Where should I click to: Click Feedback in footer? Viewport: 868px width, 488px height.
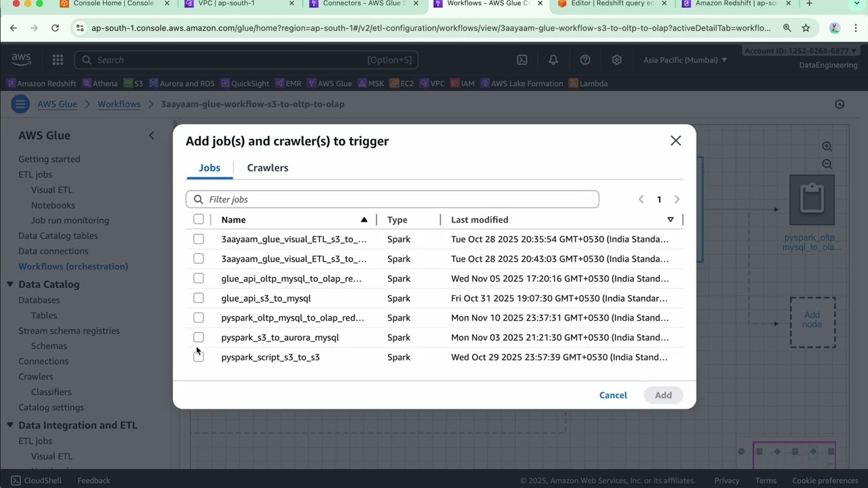[x=94, y=481]
